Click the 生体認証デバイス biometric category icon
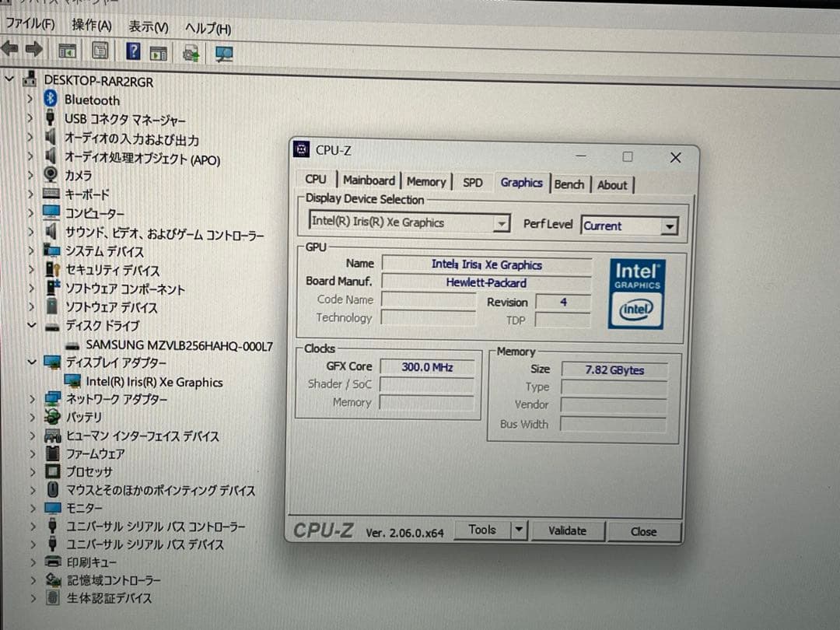The image size is (840, 630). tap(53, 597)
